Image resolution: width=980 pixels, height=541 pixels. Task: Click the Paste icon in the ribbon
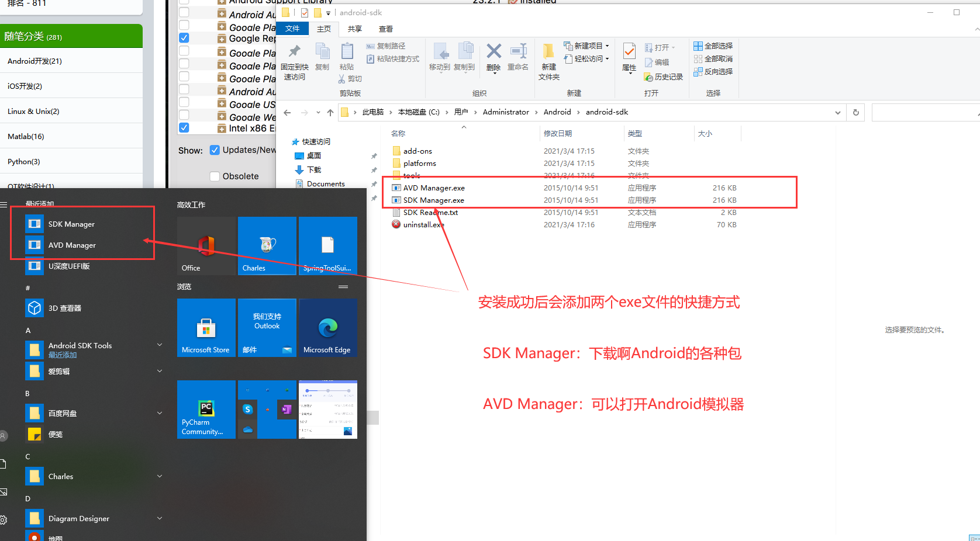click(x=347, y=51)
